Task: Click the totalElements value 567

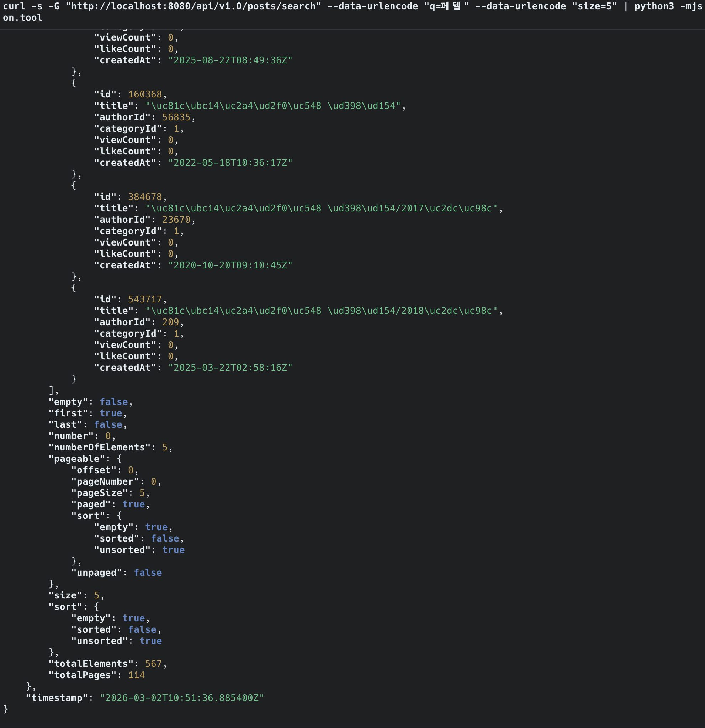Action: [153, 664]
